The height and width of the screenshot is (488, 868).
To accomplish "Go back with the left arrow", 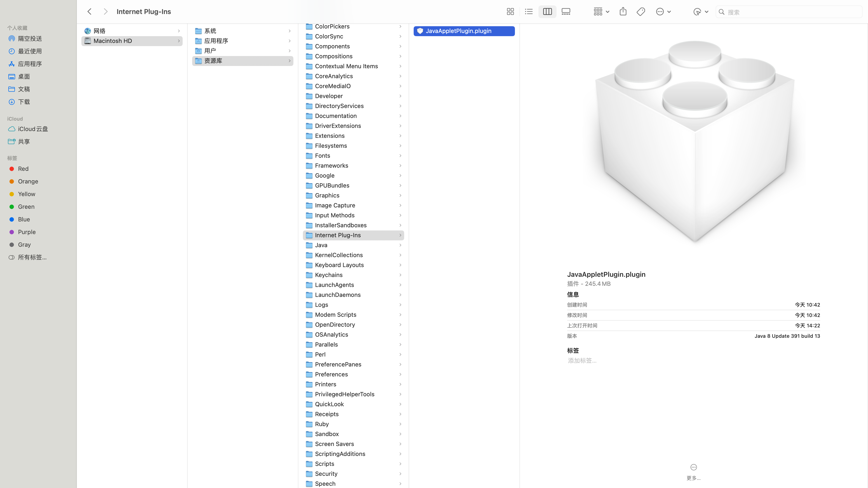I will (89, 12).
